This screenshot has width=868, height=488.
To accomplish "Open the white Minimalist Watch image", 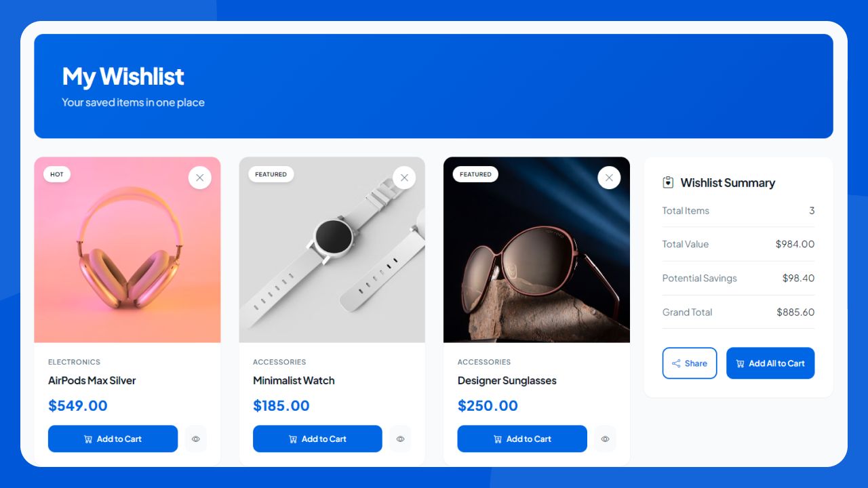I will pos(332,250).
